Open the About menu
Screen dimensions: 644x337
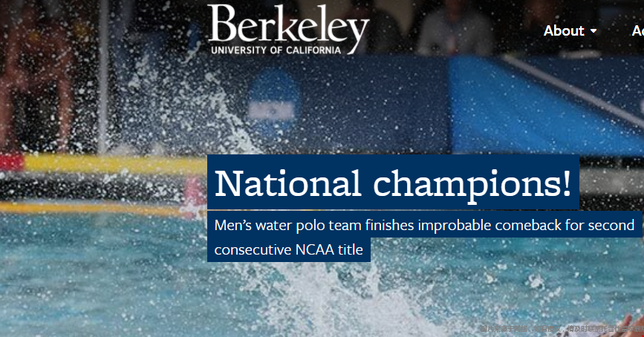pyautogui.click(x=564, y=30)
